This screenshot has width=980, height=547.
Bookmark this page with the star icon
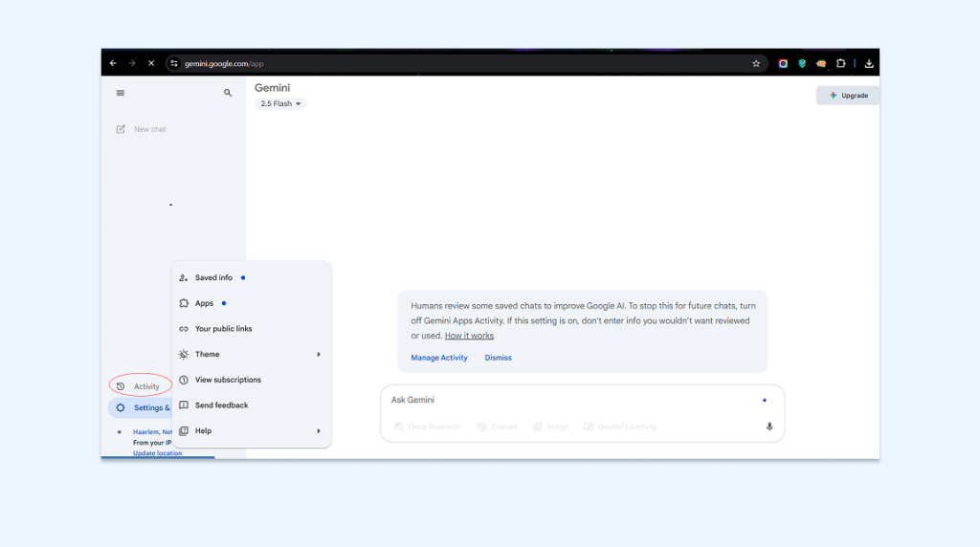[756, 63]
